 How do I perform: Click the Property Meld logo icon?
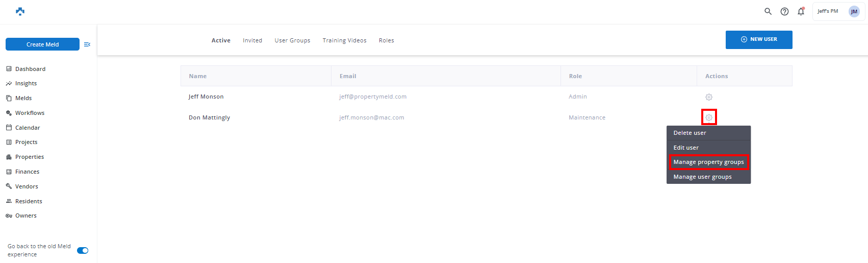click(x=20, y=11)
